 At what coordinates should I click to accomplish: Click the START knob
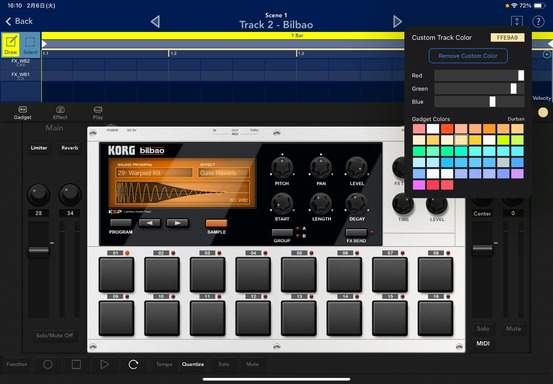point(282,203)
